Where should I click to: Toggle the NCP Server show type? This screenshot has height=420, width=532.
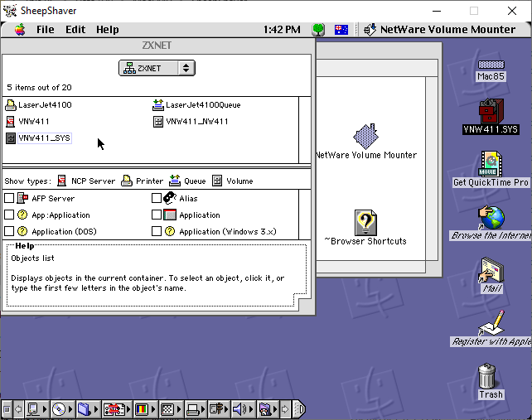coord(86,181)
